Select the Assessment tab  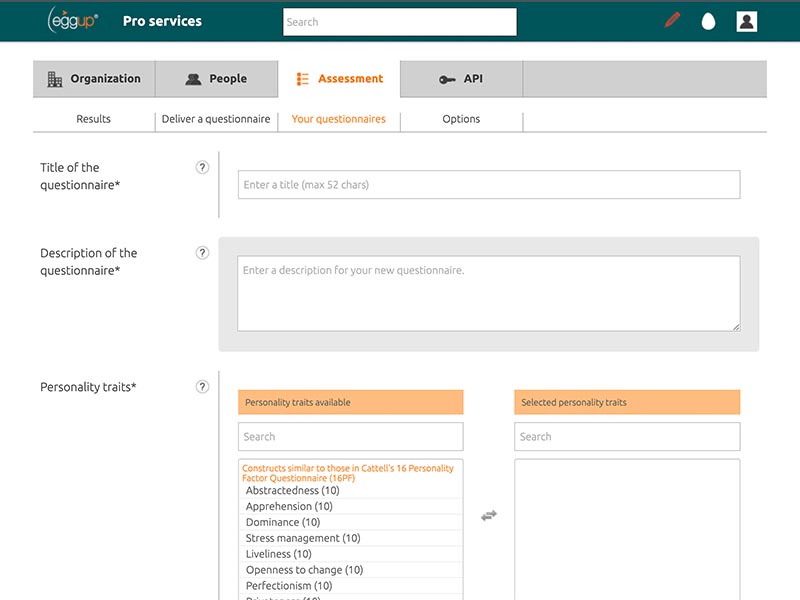point(339,79)
